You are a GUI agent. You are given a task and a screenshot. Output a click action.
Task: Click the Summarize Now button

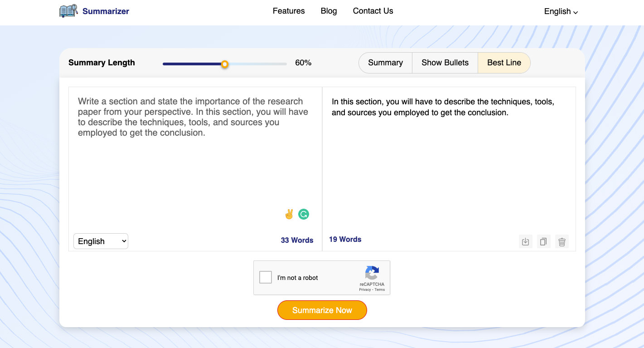322,310
